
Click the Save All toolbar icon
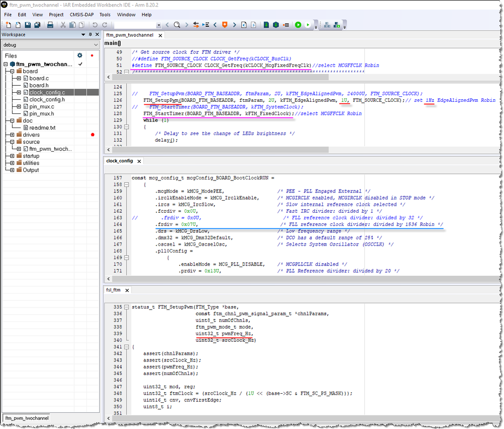37,25
